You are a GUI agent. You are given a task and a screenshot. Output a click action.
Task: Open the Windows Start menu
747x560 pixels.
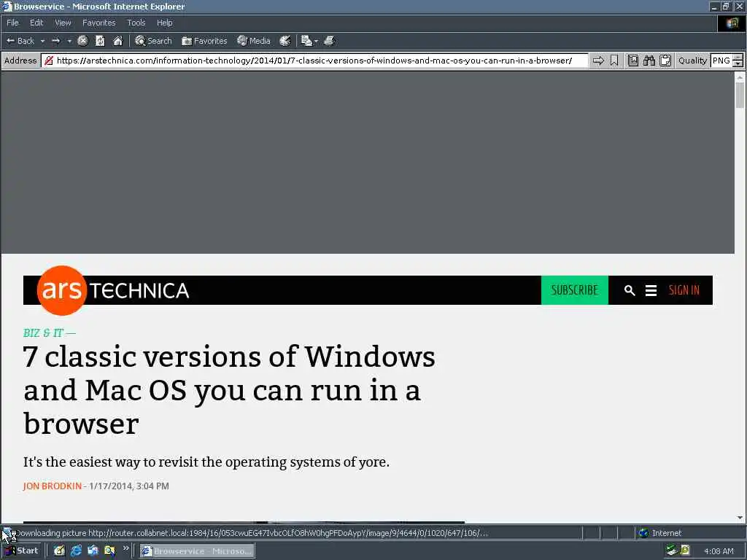(x=21, y=551)
